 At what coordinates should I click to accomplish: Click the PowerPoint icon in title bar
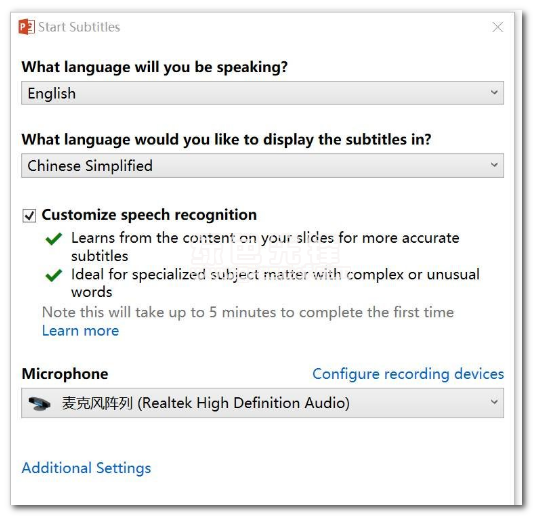[x=27, y=27]
